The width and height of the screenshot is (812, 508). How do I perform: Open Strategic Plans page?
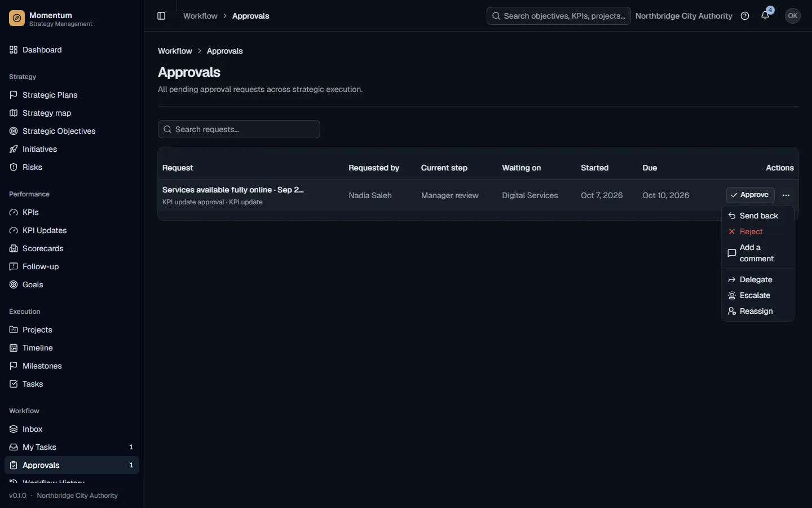click(72, 95)
